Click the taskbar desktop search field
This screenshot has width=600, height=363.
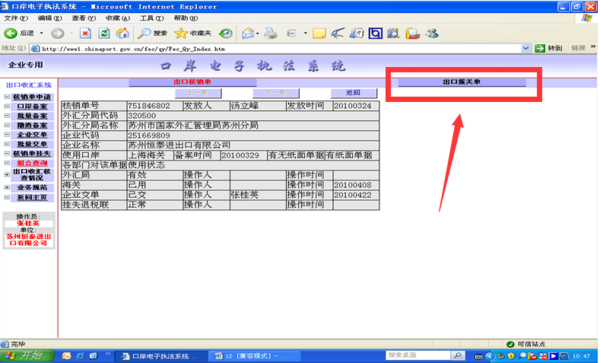417,355
